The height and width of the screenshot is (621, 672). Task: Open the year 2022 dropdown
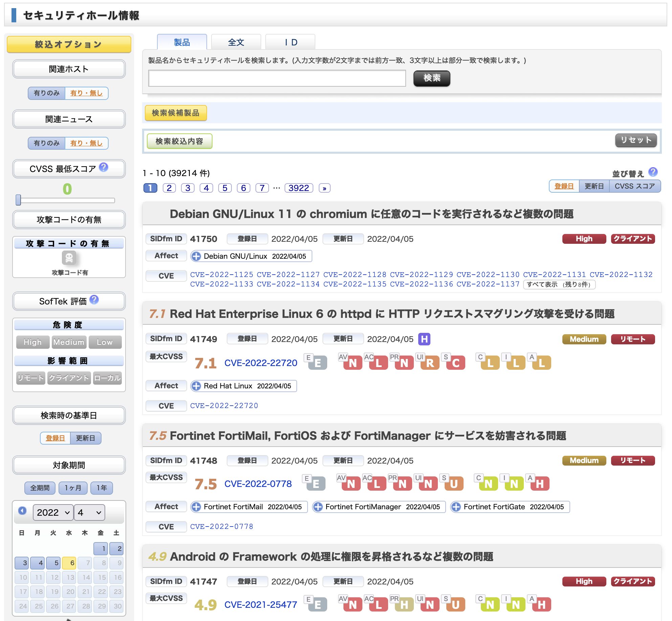[x=53, y=512]
